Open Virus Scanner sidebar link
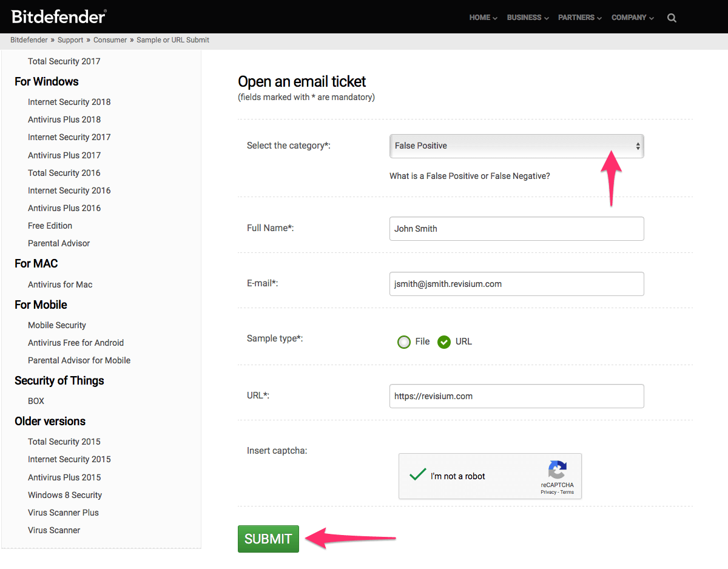 coord(54,530)
